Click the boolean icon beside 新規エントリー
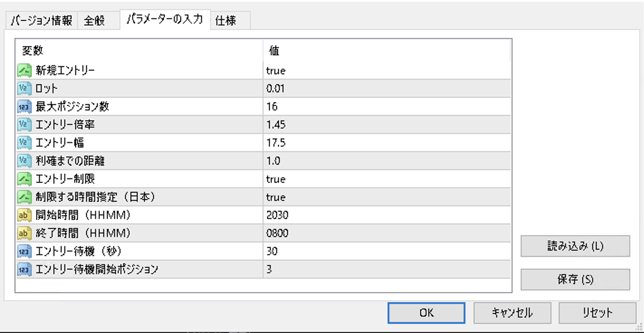Image resolution: width=644 pixels, height=333 pixels. pos(24,71)
